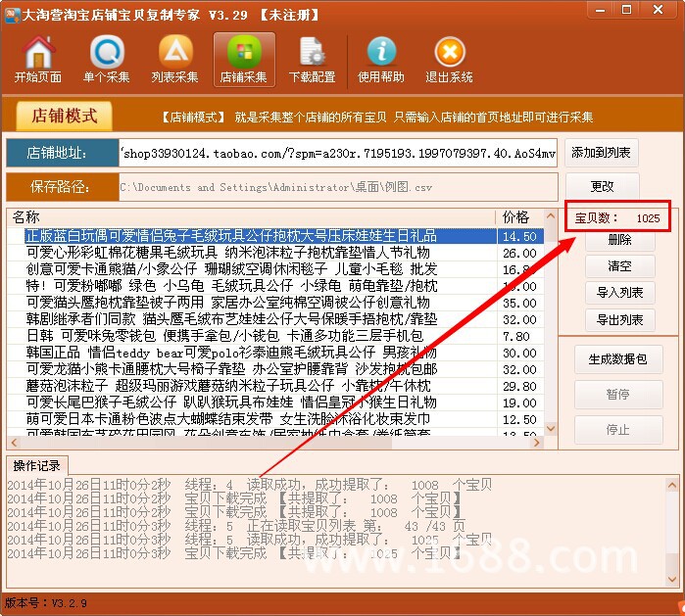
Task: Click the 删除 button
Action: [619, 240]
